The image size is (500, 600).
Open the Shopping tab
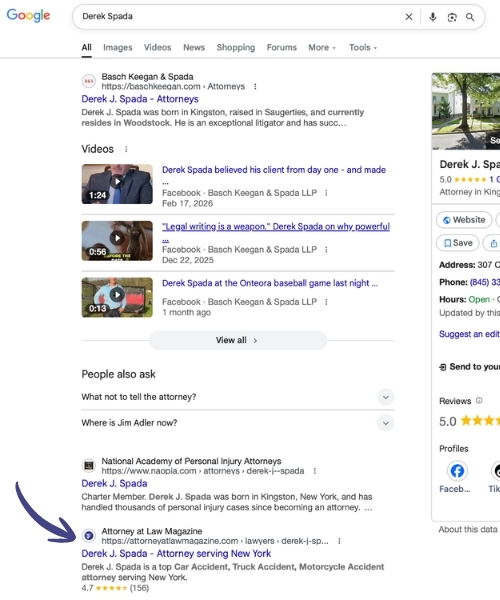(x=236, y=47)
